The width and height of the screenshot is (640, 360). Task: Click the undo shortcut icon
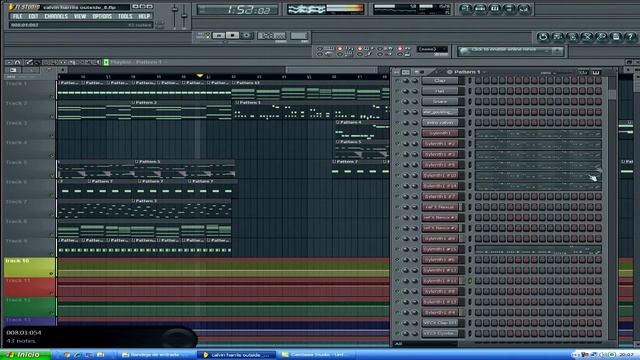click(x=543, y=37)
